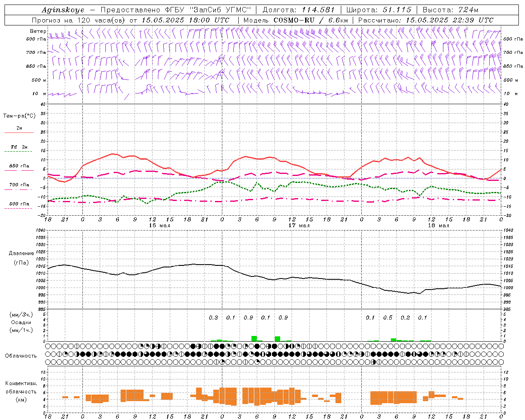
Task: Click the (мм/1ч.) precipitation unit label
Action: click(21, 330)
